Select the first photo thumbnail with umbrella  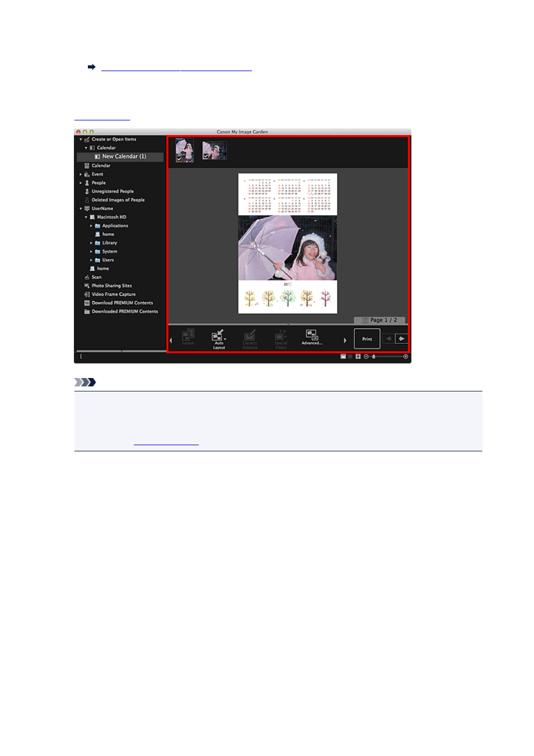pyautogui.click(x=185, y=150)
